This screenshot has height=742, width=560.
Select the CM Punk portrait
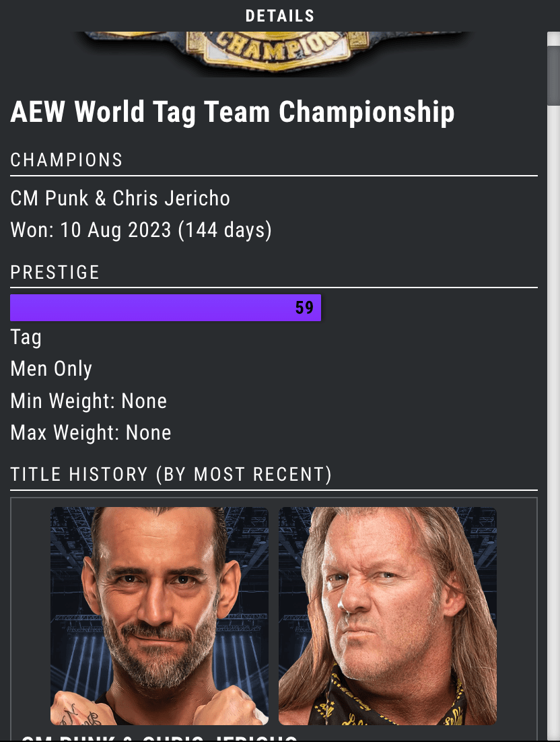click(159, 616)
